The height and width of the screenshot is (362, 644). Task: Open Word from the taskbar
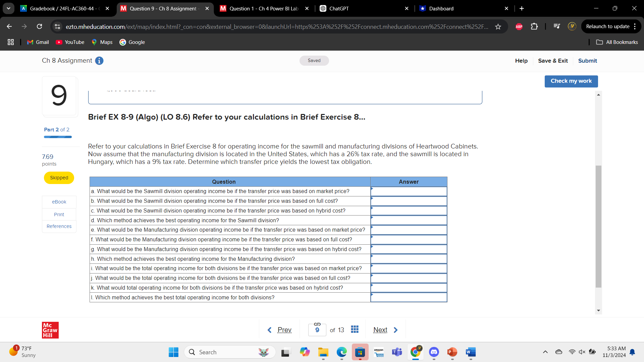(470, 352)
